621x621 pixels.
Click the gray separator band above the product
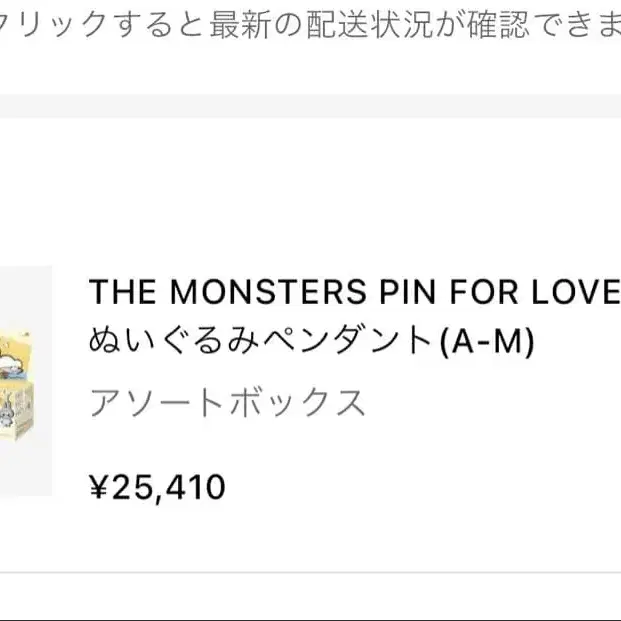(x=310, y=106)
